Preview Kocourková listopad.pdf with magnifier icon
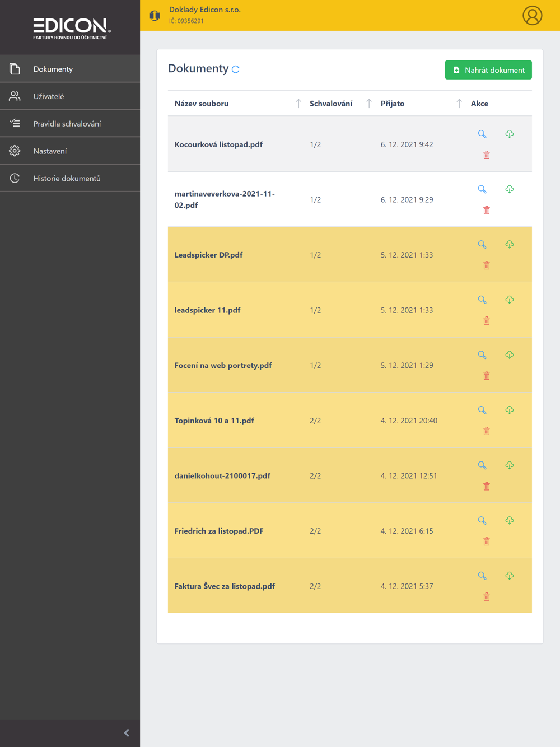The height and width of the screenshot is (747, 560). [x=482, y=134]
